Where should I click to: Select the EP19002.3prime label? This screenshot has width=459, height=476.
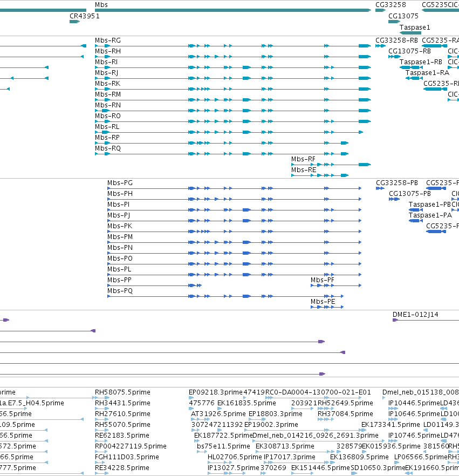[x=271, y=425]
